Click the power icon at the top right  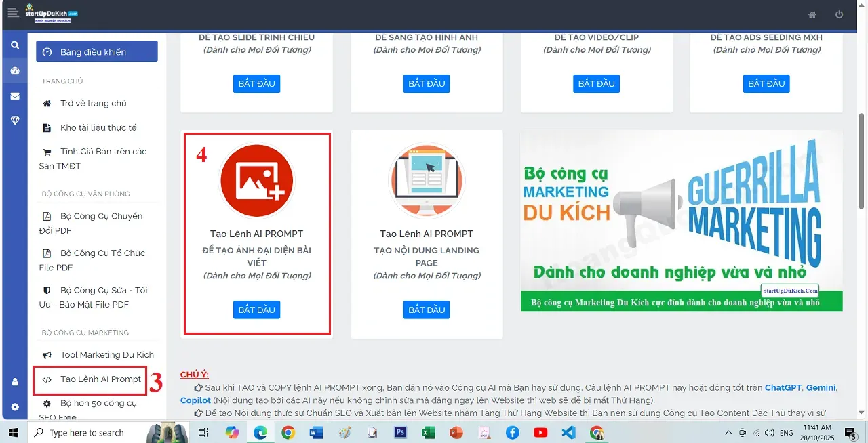[x=840, y=14]
